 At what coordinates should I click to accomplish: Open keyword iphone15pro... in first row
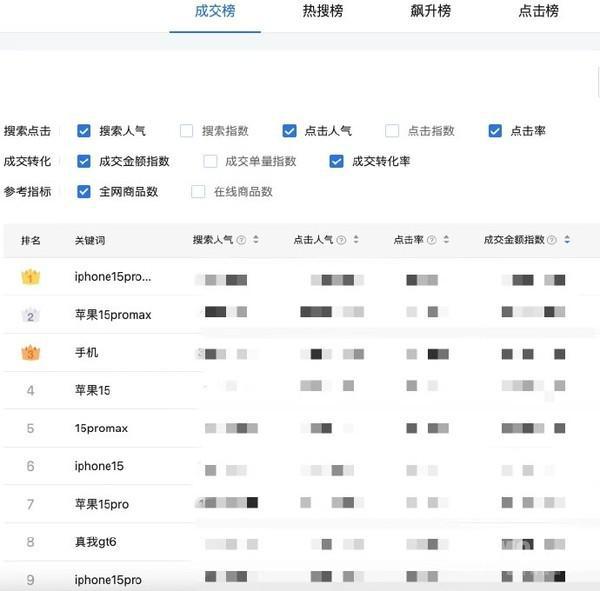pos(113,276)
